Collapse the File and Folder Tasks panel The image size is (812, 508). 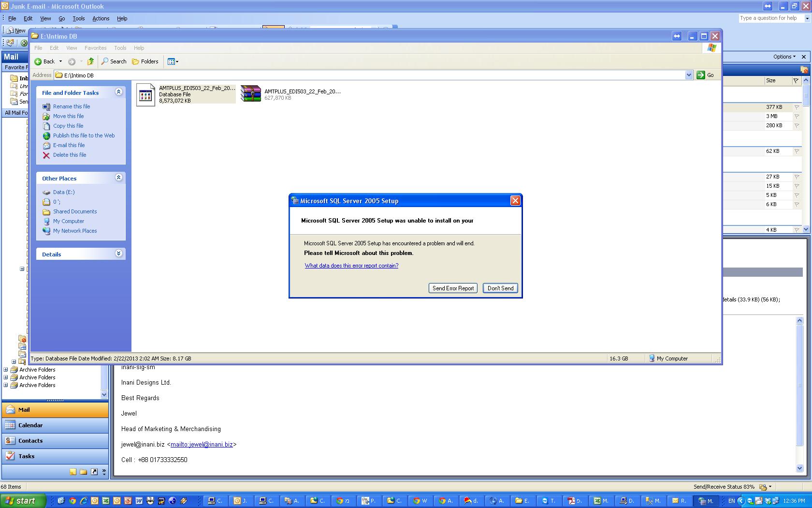(x=118, y=92)
